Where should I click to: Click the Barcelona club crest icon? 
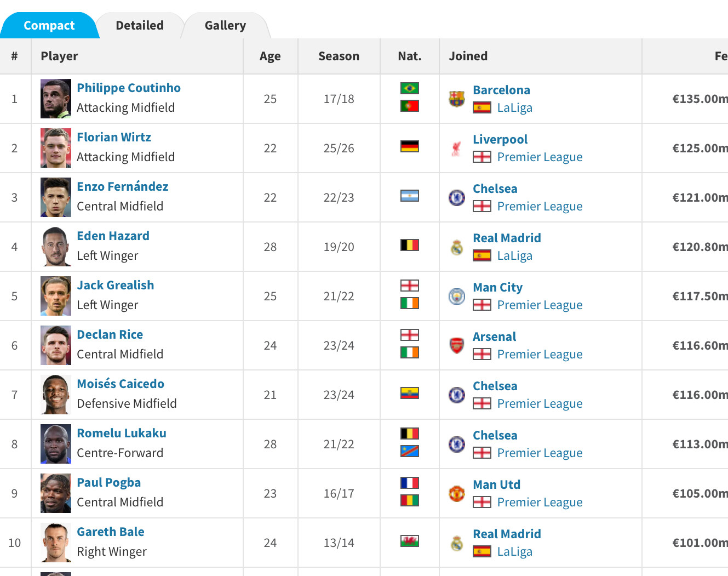tap(456, 99)
